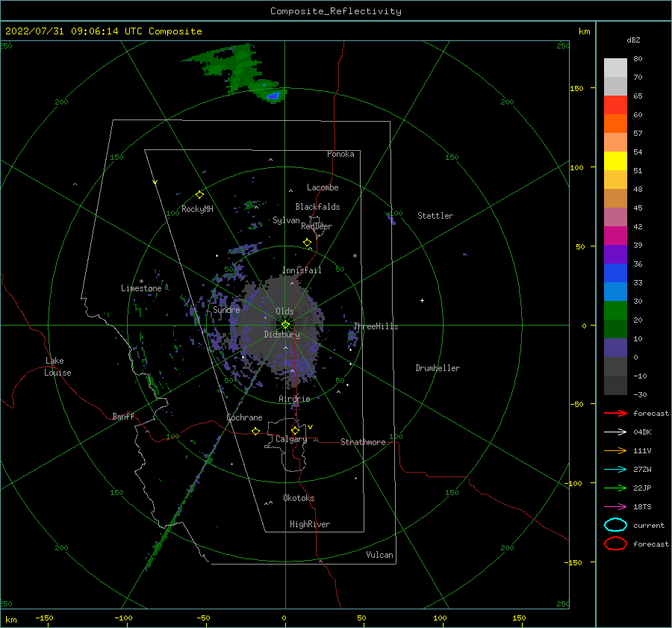The width and height of the screenshot is (672, 628).
Task: Click the cyan current ellipse legend icon
Action: pyautogui.click(x=615, y=525)
